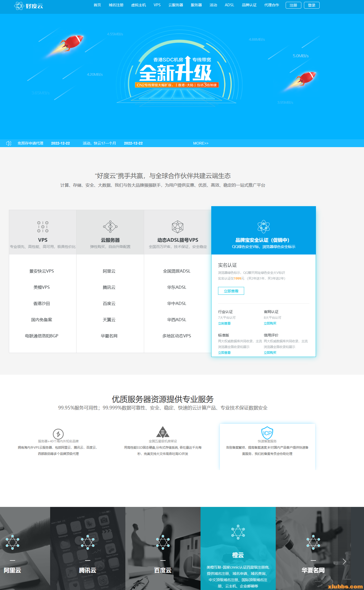Open the 域名注册 menu item
The width and height of the screenshot is (364, 590).
(x=116, y=5)
